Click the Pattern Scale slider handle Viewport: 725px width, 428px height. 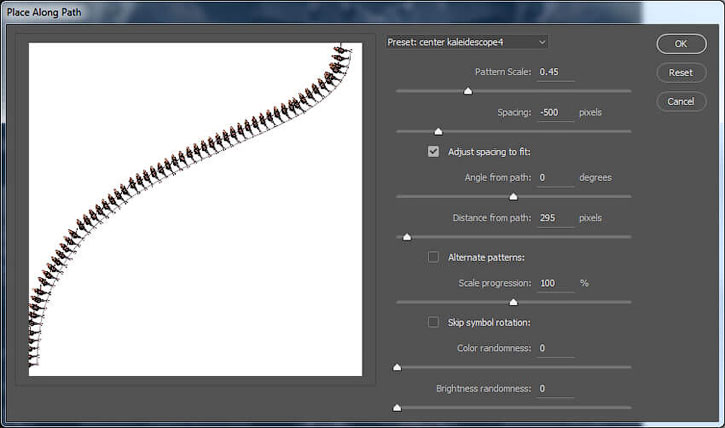pos(468,91)
